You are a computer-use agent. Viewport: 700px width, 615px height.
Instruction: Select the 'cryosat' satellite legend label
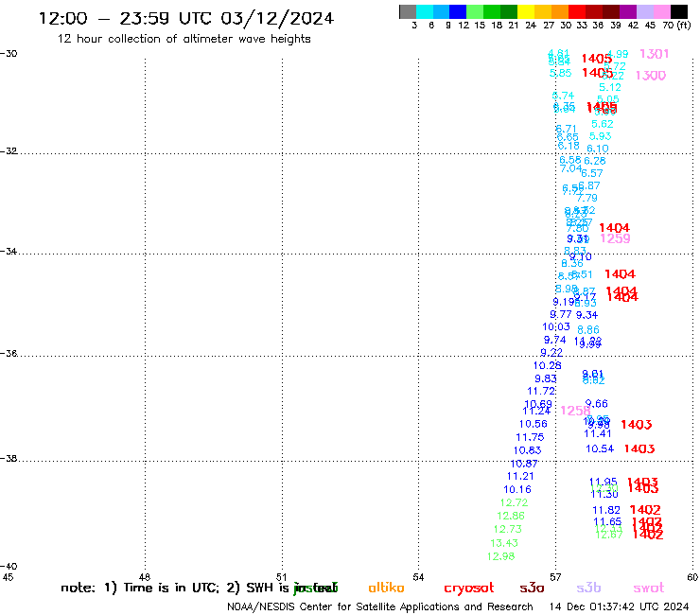[469, 588]
